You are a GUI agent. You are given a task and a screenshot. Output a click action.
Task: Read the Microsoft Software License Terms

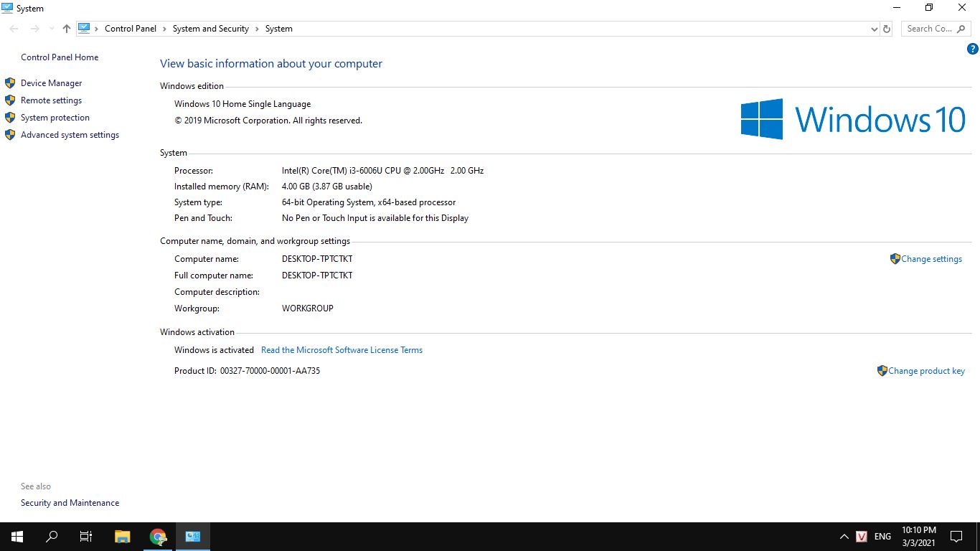(341, 350)
